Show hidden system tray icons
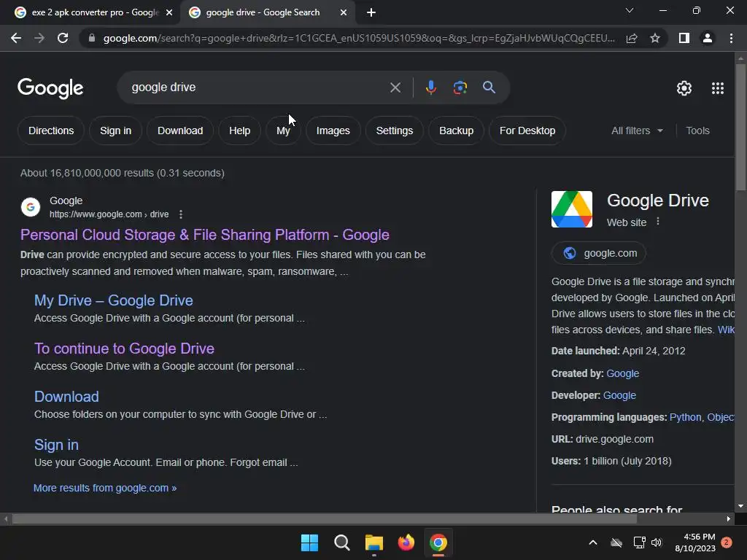 (x=593, y=542)
